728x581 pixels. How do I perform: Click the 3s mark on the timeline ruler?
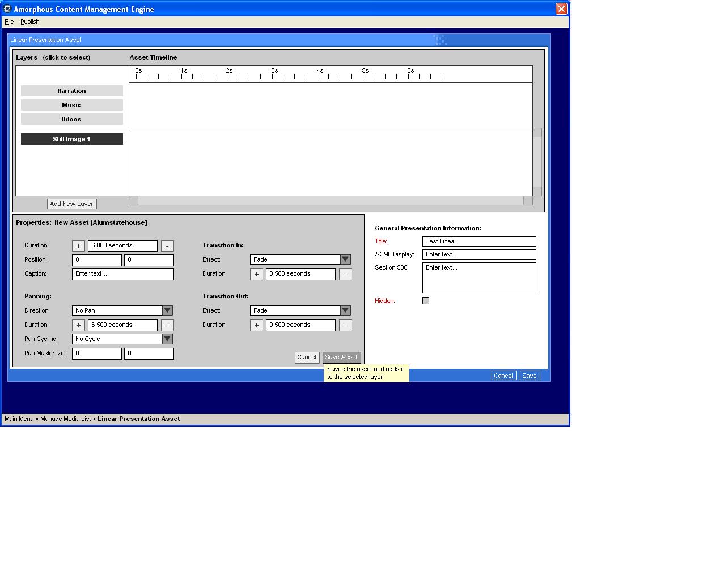point(274,71)
